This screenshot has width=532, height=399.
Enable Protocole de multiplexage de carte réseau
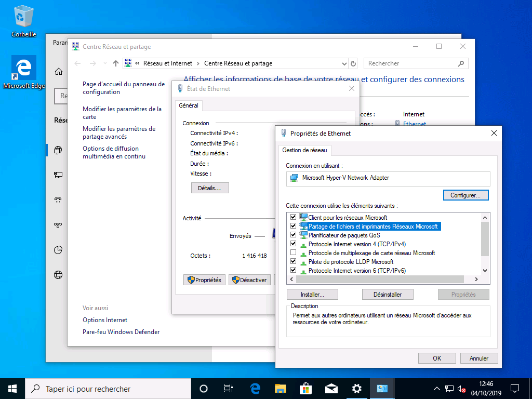point(294,252)
